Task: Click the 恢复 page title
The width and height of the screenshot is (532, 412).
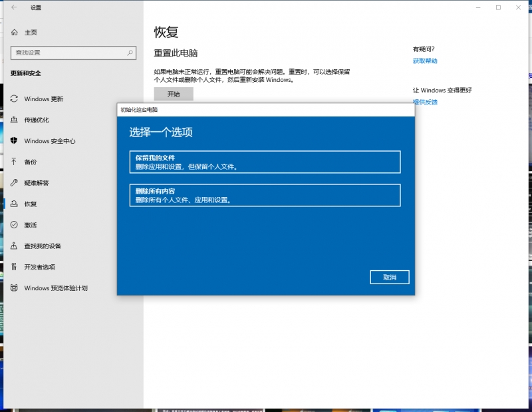Action: pos(166,32)
